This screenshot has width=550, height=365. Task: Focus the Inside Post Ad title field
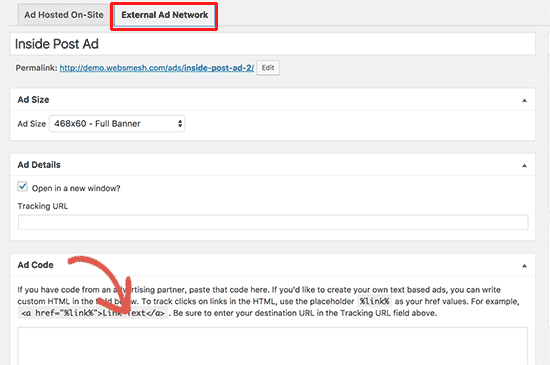273,44
